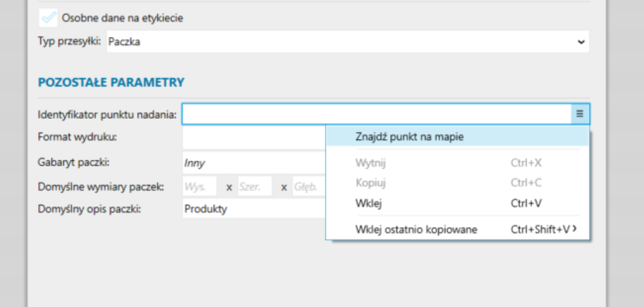Open the Gabaryt paczki field showing Inny
644x307 pixels.
coord(253,163)
